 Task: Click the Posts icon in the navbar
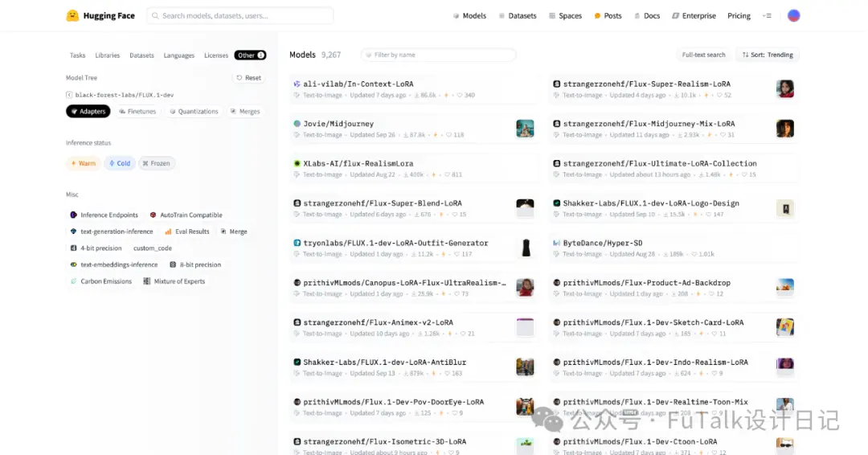[x=597, y=16]
